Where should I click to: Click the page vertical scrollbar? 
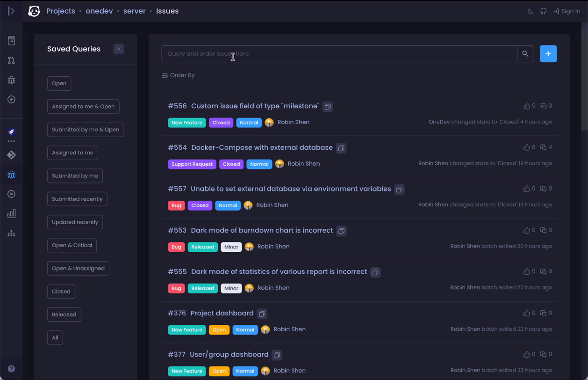[584, 77]
